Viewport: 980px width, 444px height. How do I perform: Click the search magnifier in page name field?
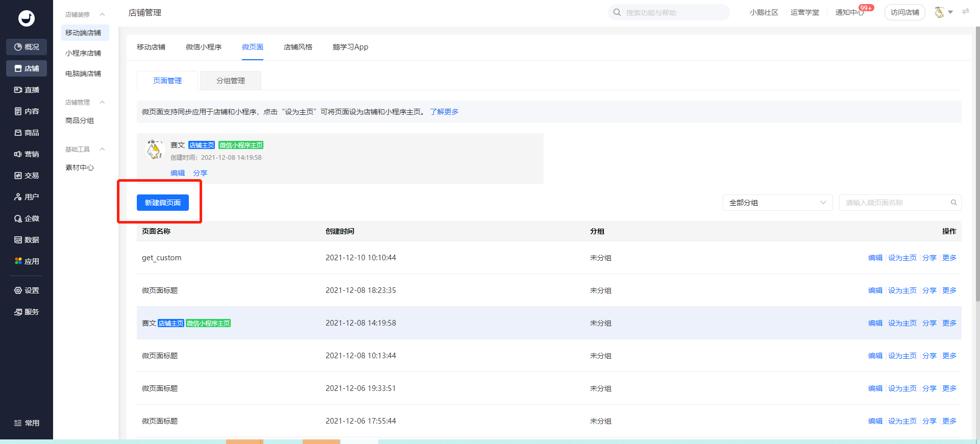(x=953, y=203)
